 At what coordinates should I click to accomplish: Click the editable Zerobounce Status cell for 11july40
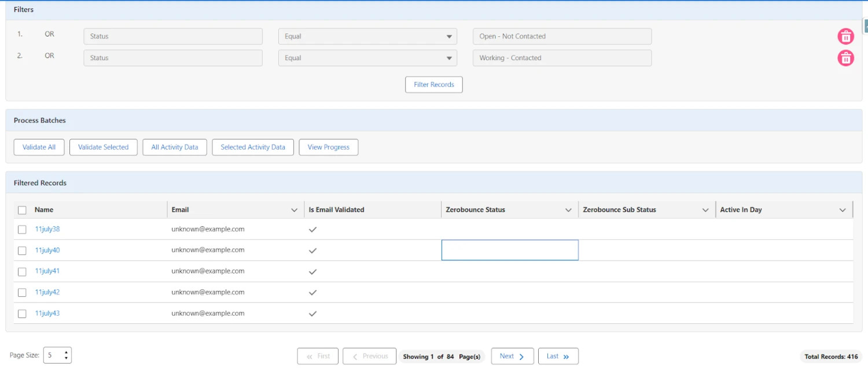[x=509, y=250]
